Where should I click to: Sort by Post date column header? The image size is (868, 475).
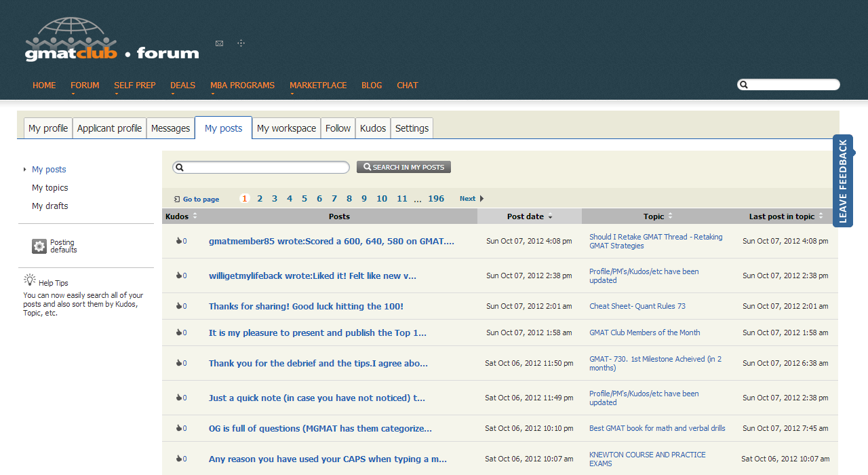coord(529,216)
